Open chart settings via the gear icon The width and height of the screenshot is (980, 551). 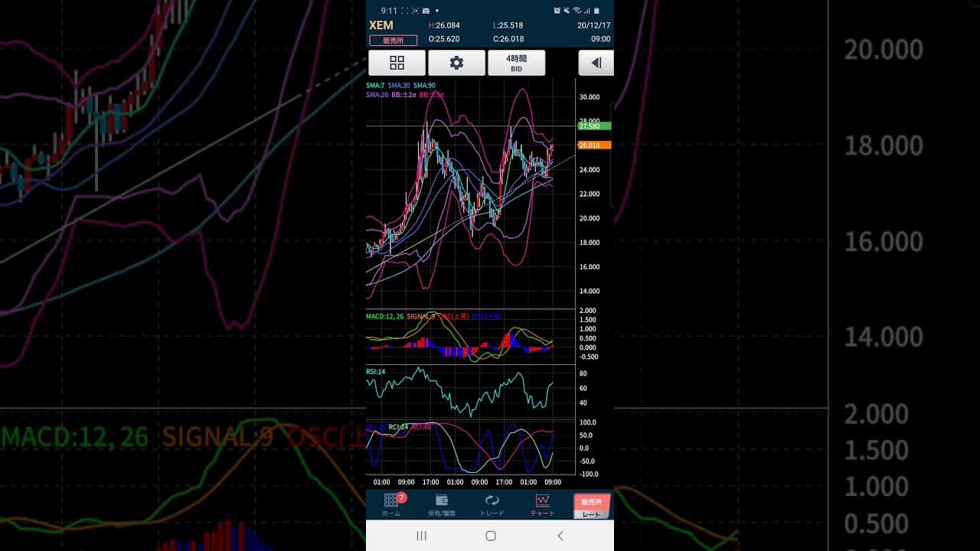coord(456,63)
